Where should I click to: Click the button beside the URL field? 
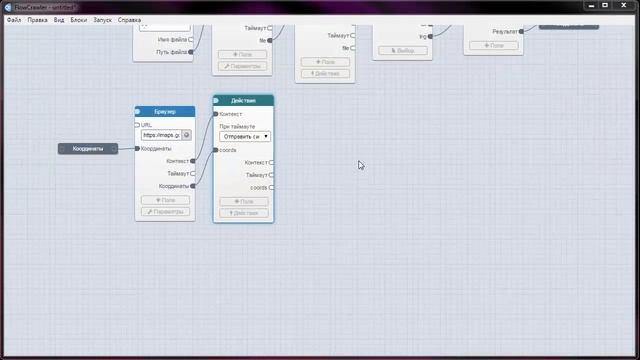(187, 135)
